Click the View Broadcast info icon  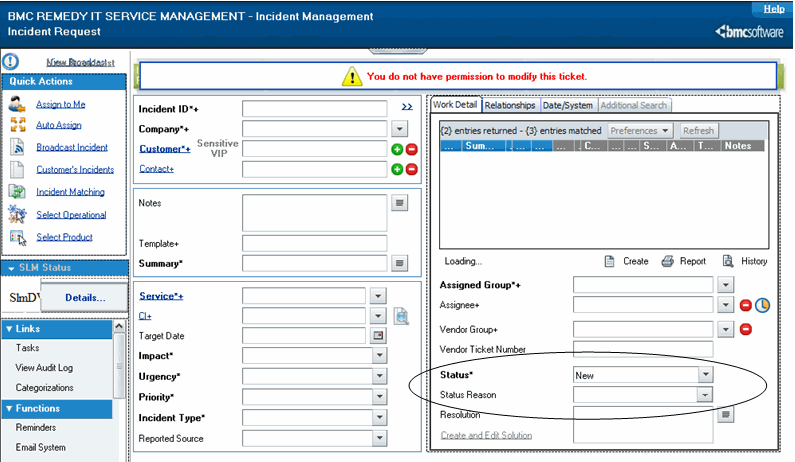click(x=11, y=62)
